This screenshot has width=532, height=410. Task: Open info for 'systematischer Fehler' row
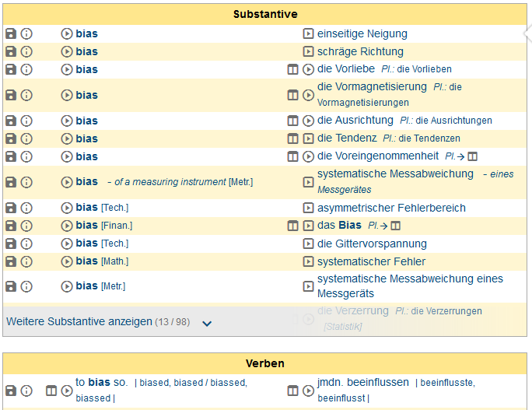click(x=26, y=261)
